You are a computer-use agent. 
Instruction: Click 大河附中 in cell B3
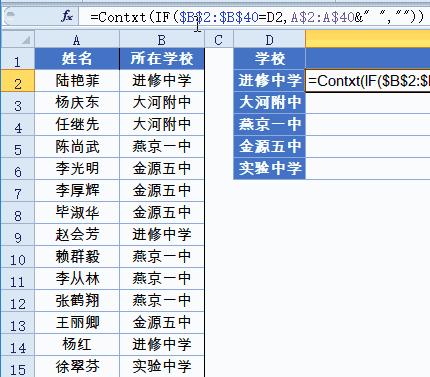click(x=162, y=103)
